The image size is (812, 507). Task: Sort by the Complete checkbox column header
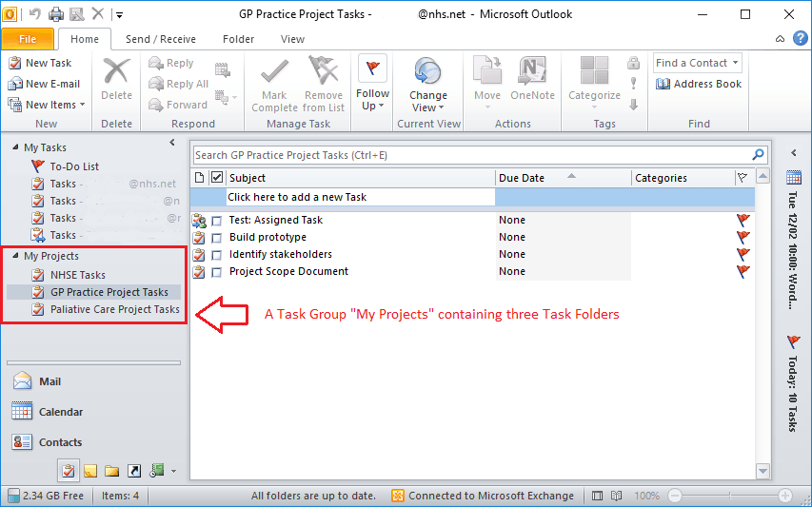[217, 178]
